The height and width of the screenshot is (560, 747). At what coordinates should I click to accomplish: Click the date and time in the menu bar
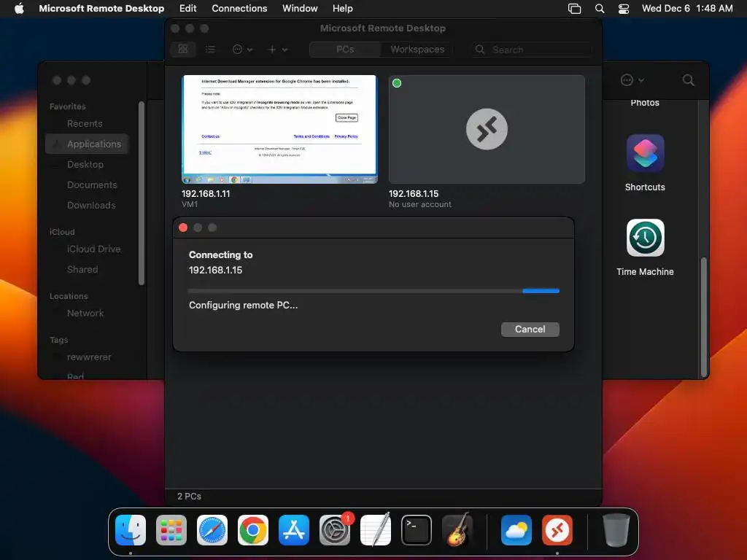[x=687, y=8]
